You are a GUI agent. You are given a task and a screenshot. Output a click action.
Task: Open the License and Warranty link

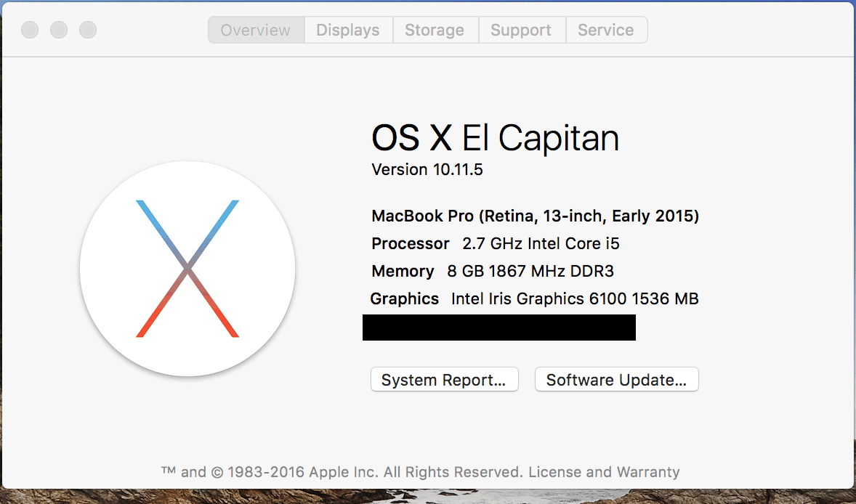coord(604,472)
